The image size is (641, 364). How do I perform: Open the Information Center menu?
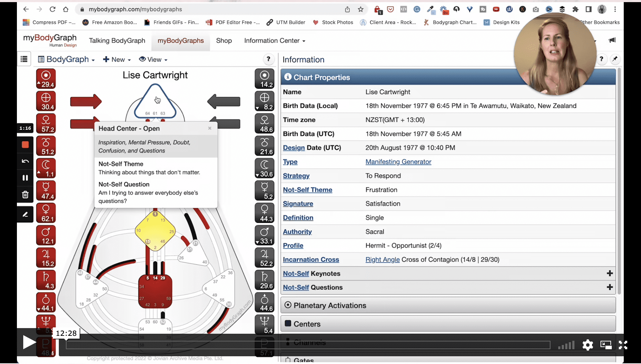click(x=274, y=41)
